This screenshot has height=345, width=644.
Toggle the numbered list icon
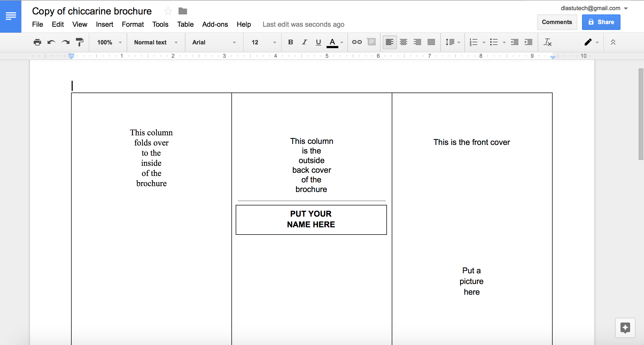pyautogui.click(x=473, y=42)
